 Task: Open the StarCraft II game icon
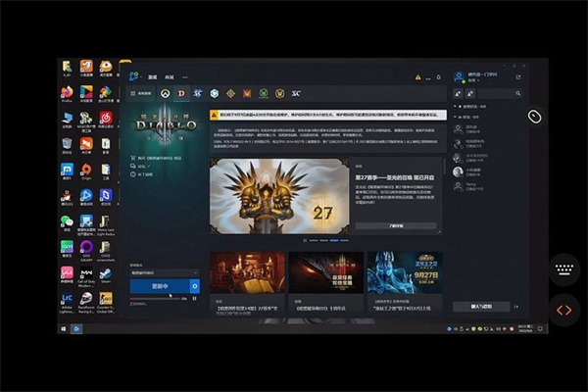(198, 93)
